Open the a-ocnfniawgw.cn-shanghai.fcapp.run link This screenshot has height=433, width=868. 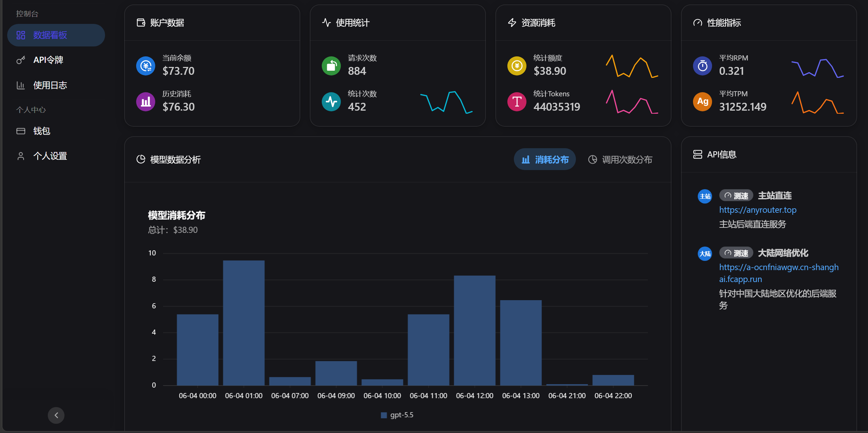click(779, 273)
